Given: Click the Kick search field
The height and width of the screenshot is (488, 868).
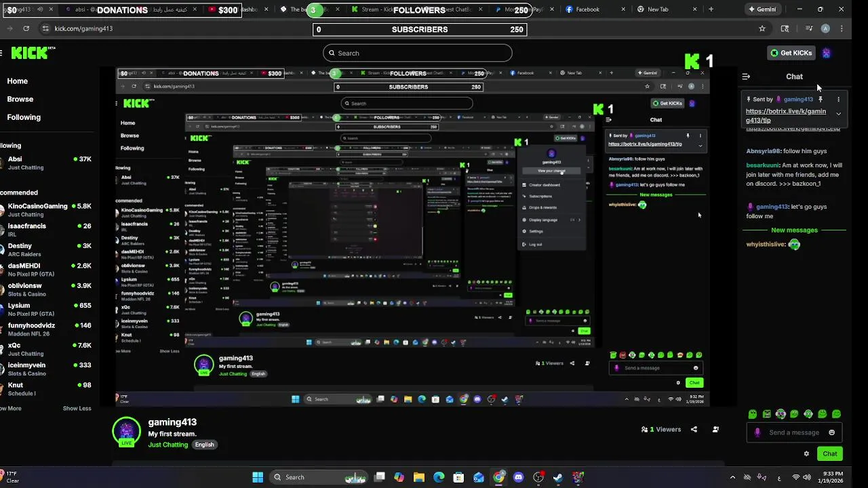Looking at the screenshot, I should tap(417, 53).
